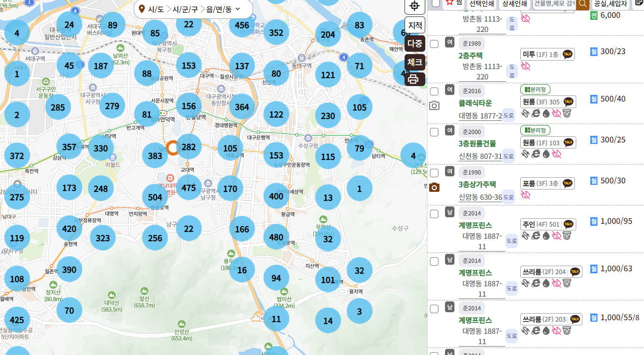The width and height of the screenshot is (644, 355).
Task: Open KakaoTalk icon for 원룸 (1F) 103
Action: (568, 142)
